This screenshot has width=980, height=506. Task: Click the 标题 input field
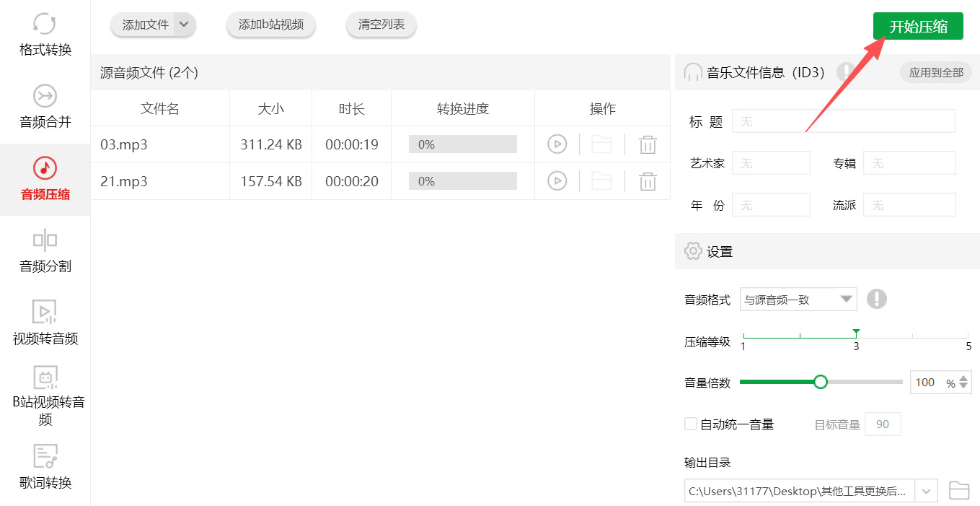[x=844, y=121]
